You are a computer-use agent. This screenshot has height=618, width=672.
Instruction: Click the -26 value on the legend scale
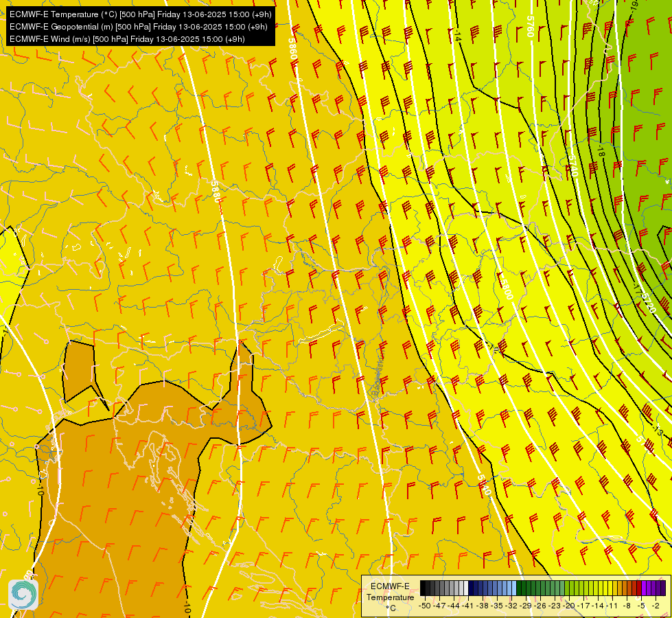click(x=540, y=606)
